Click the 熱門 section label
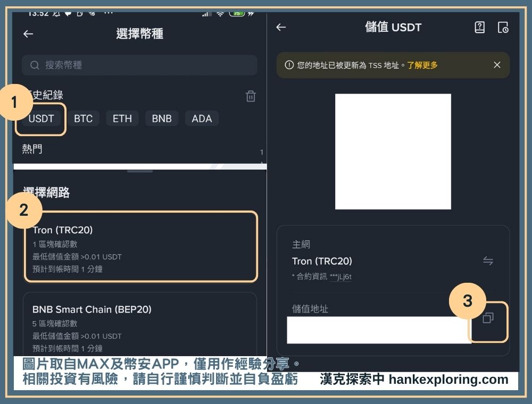This screenshot has height=404, width=532. click(x=32, y=149)
